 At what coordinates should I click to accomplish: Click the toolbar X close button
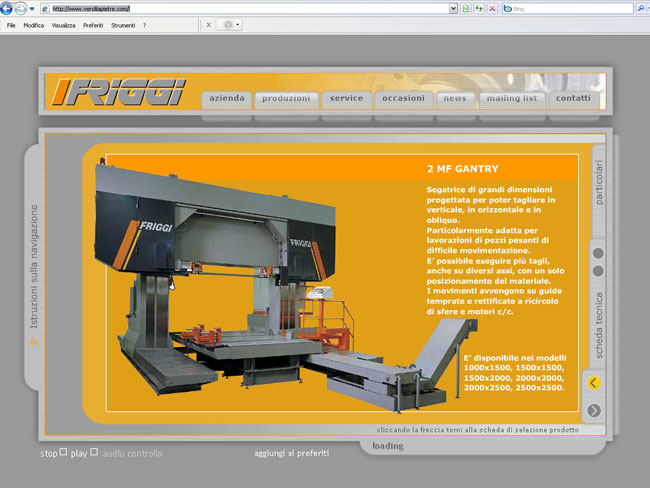209,25
